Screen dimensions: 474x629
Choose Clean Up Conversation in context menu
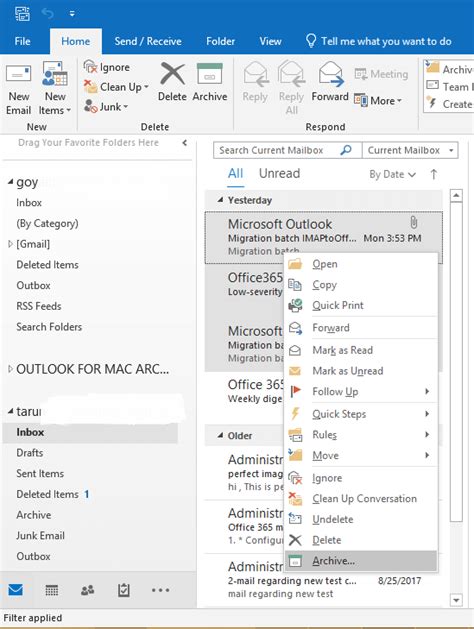pos(361,499)
